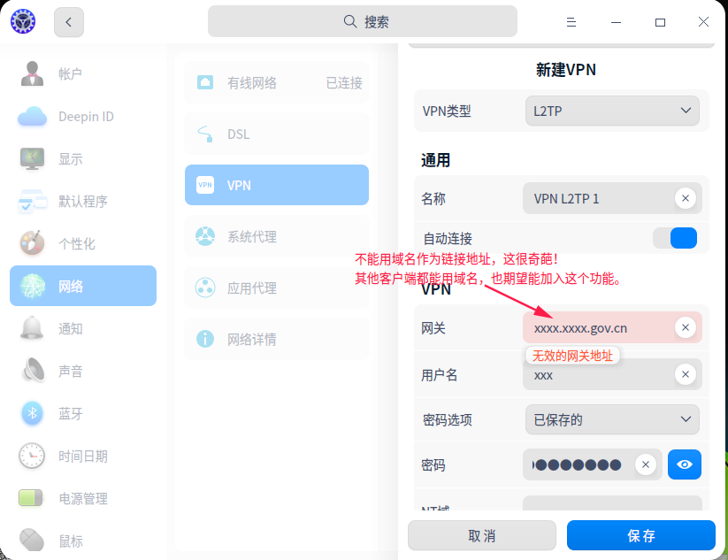Clear the 名称 field using its X button
The width and height of the screenshot is (728, 560).
tap(686, 198)
